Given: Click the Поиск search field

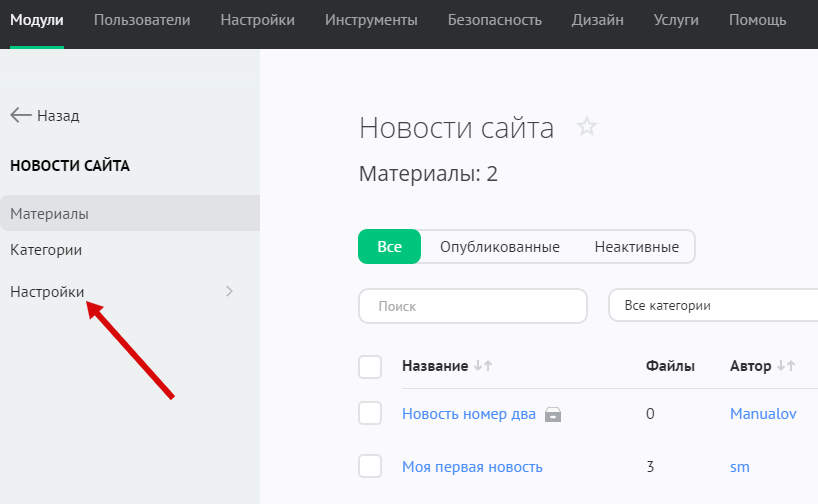Looking at the screenshot, I should (x=472, y=306).
